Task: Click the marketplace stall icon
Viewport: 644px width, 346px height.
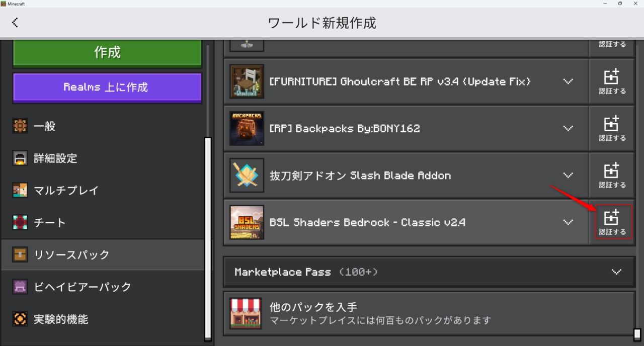Action: tap(246, 313)
